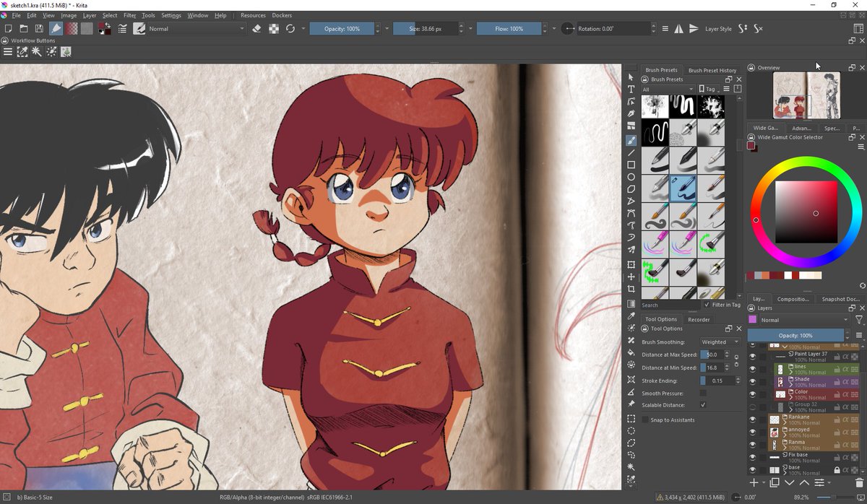Viewport: 867px width, 504px height.
Task: Reload the original brush preset
Action: (290, 29)
